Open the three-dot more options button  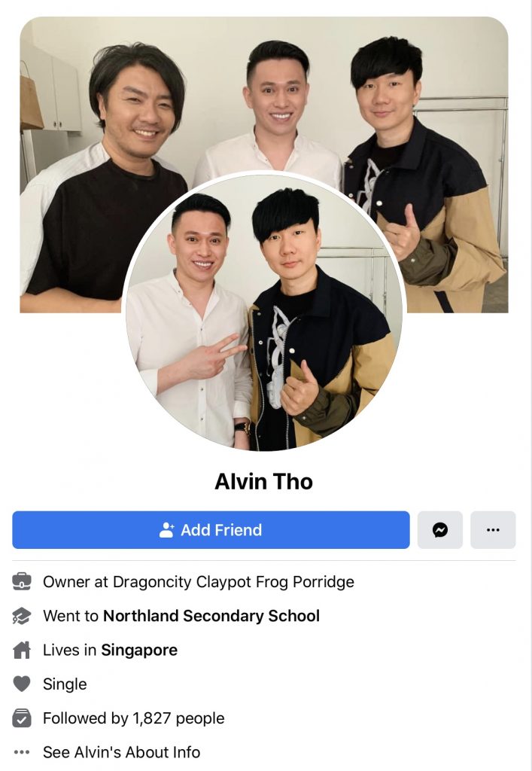pos(493,529)
